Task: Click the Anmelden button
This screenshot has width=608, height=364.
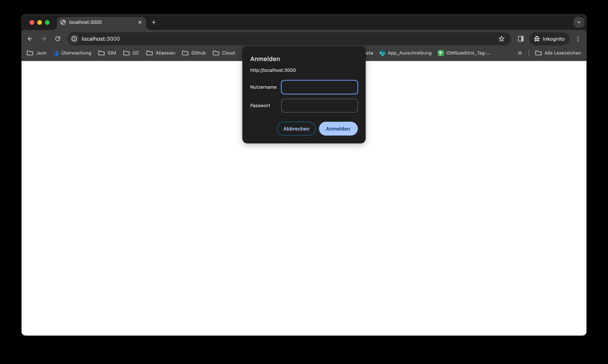Action: coord(338,128)
